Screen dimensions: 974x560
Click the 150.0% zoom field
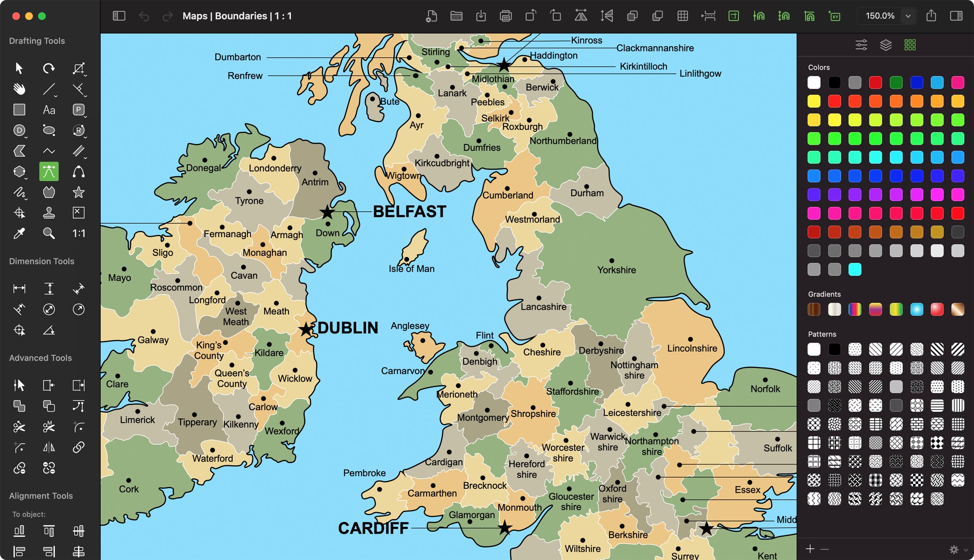point(879,16)
